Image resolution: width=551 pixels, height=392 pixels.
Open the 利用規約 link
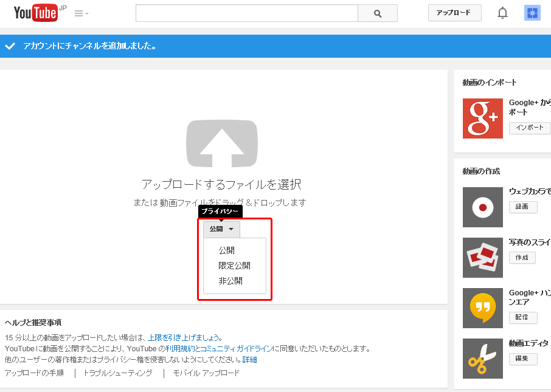click(180, 349)
